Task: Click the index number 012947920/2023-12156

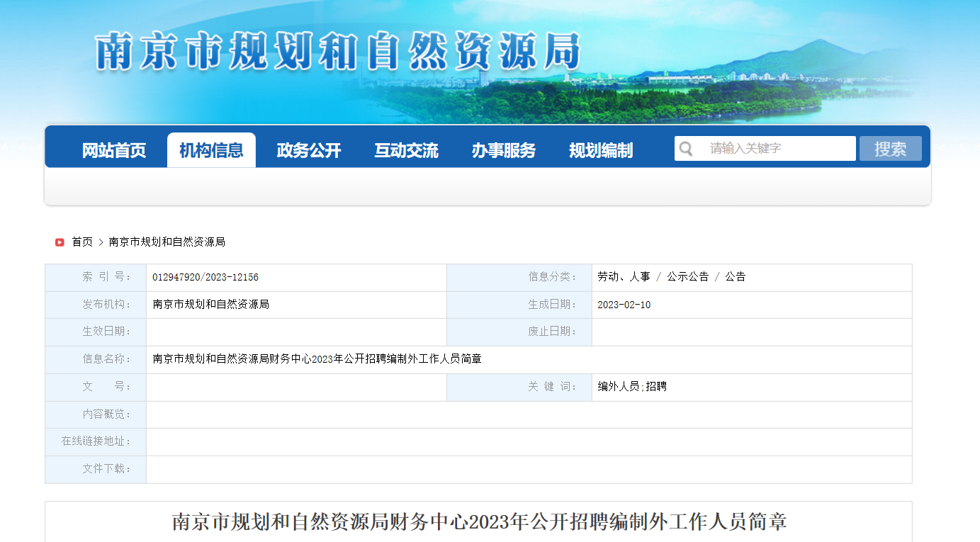Action: click(205, 277)
